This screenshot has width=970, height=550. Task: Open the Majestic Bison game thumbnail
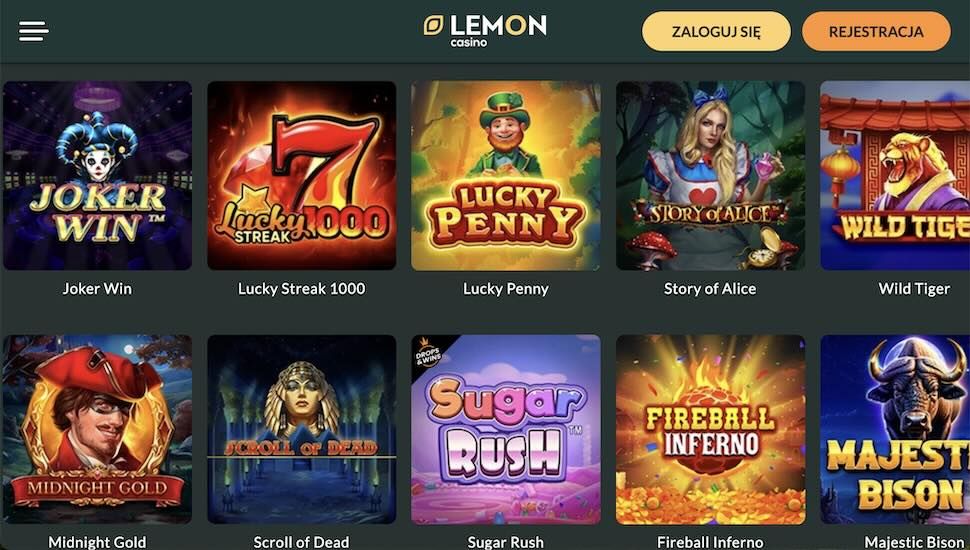(x=895, y=429)
